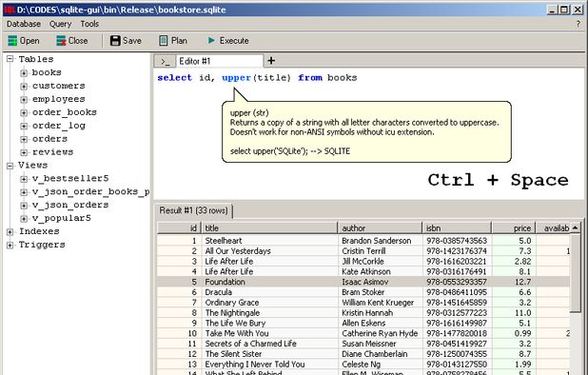Select the Result #1 (33 rows) tab
The height and width of the screenshot is (375, 588).
tap(193, 210)
